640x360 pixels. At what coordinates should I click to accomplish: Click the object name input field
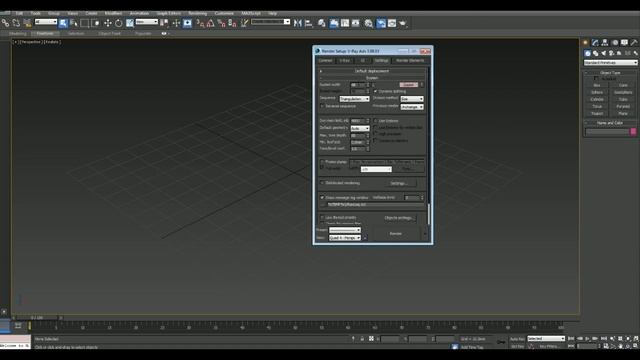(x=607, y=132)
